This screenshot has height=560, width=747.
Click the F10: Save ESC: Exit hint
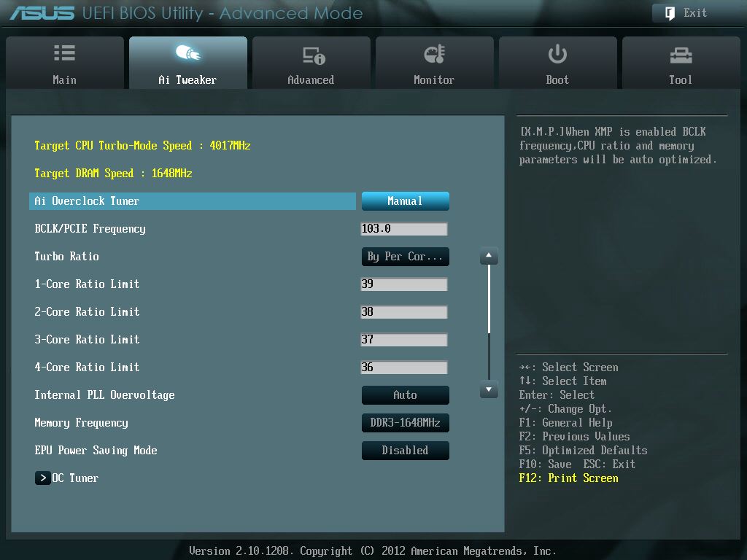click(x=578, y=464)
